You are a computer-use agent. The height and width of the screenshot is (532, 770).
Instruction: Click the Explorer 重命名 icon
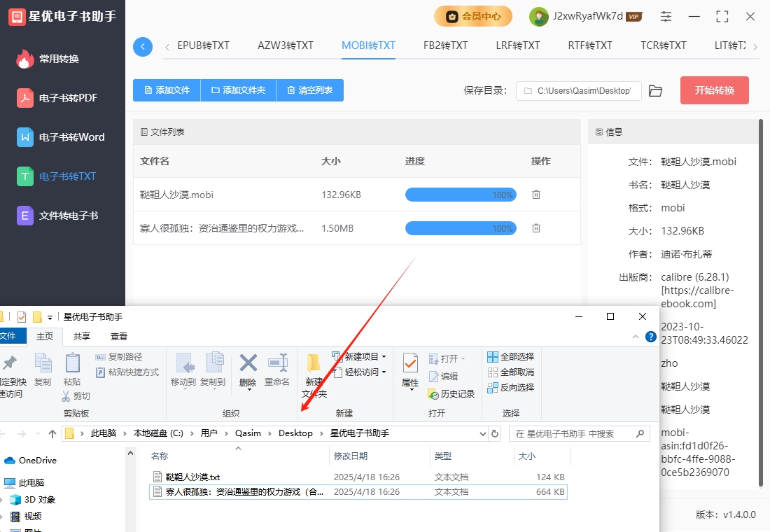coord(277,363)
